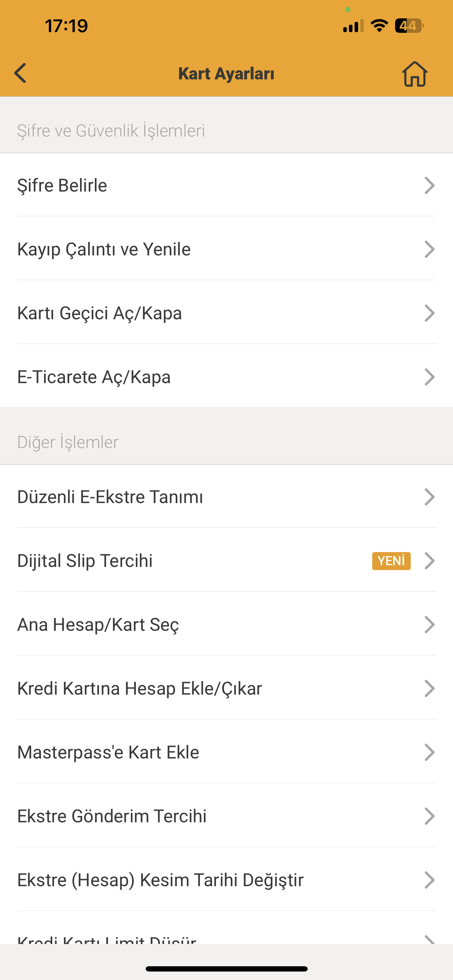Select E-Ticarete Aç/Kapa menu item
The image size is (453, 980).
pos(94,377)
